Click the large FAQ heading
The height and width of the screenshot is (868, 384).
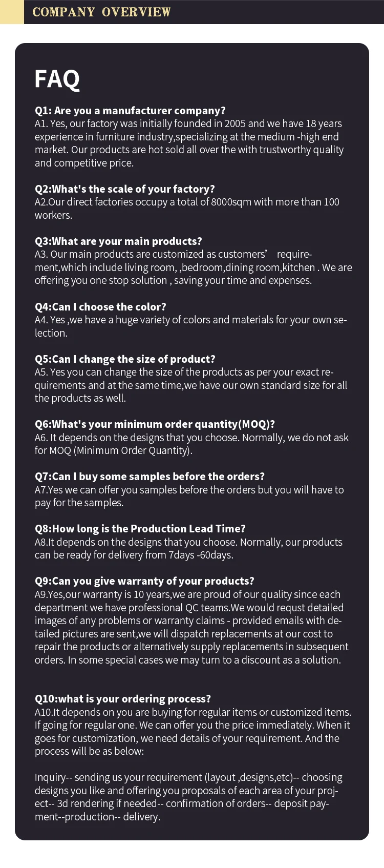tap(57, 79)
